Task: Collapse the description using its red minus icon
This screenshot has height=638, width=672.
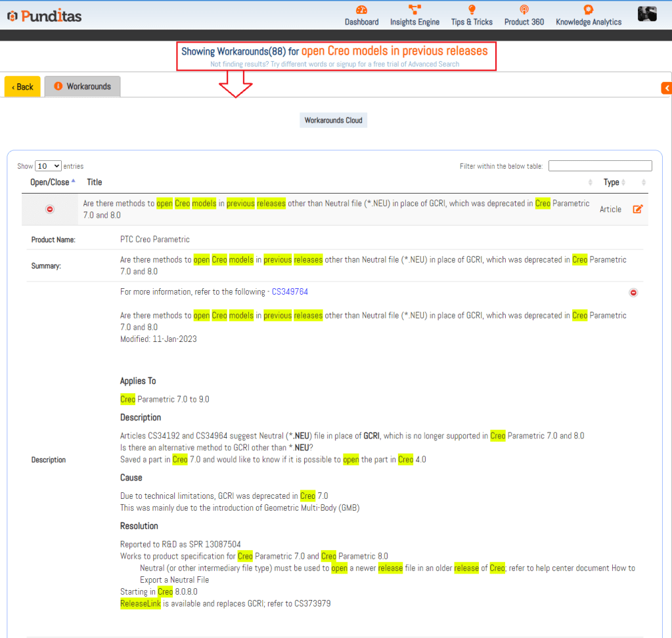Action: tap(633, 293)
